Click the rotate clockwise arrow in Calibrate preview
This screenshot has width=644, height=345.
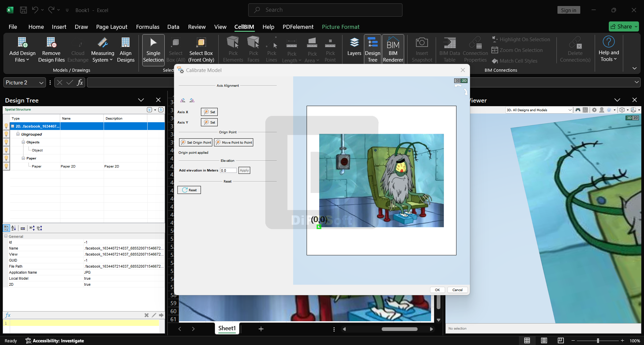click(466, 91)
